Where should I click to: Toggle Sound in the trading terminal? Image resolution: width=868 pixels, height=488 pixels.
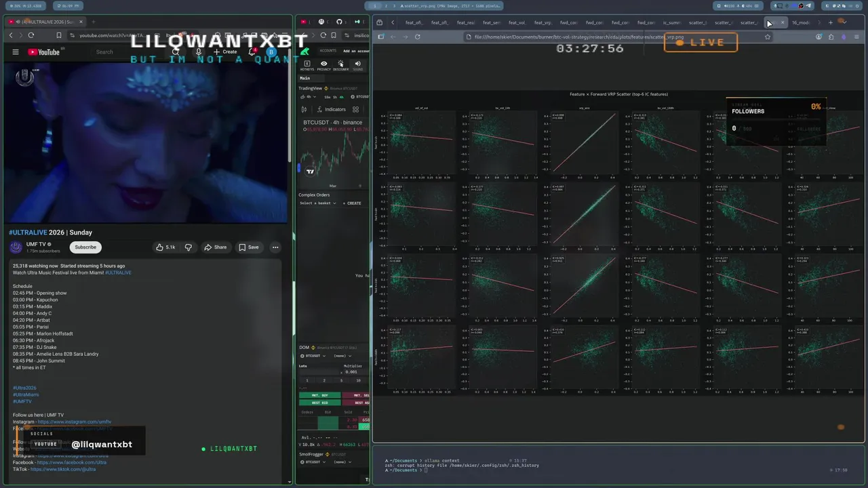tap(357, 66)
